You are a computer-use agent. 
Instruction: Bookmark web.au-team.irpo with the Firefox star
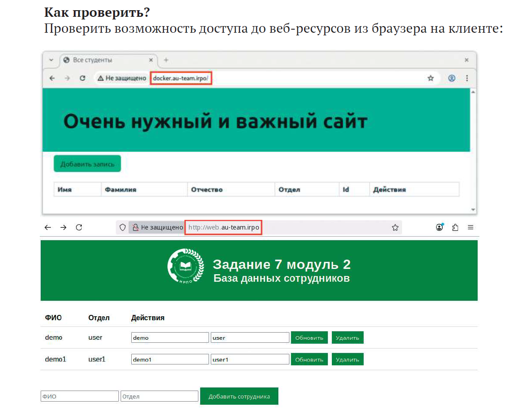coord(395,227)
